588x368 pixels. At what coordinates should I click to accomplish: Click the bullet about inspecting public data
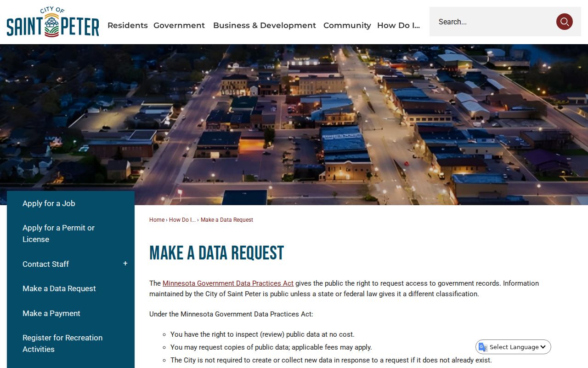click(x=262, y=334)
